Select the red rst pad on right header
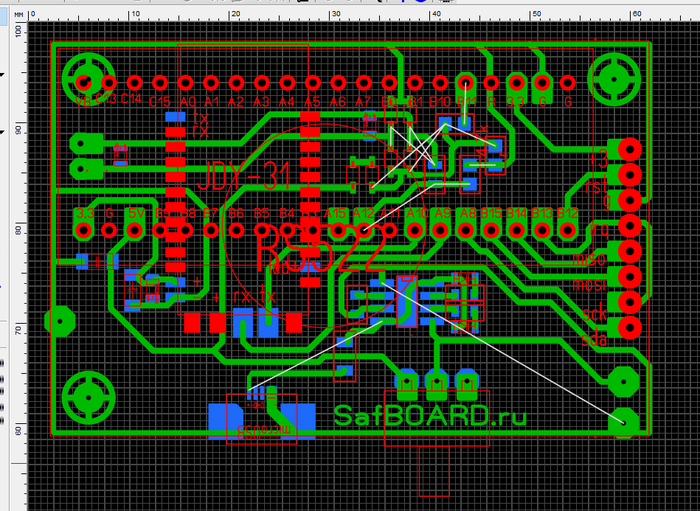Screen dimensions: 700x511 point(629,174)
